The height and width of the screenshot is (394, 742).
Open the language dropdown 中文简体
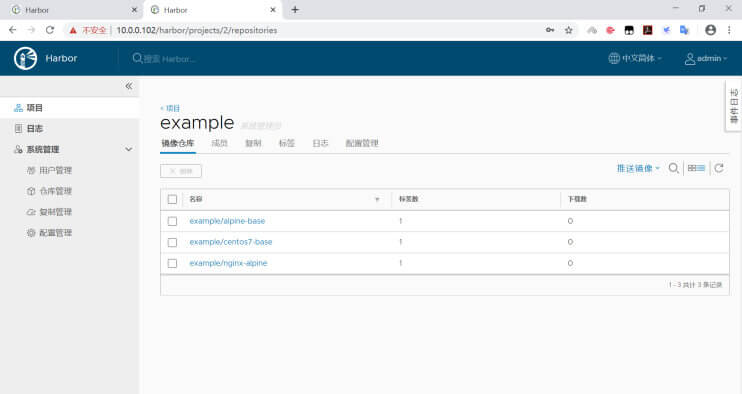coord(635,58)
